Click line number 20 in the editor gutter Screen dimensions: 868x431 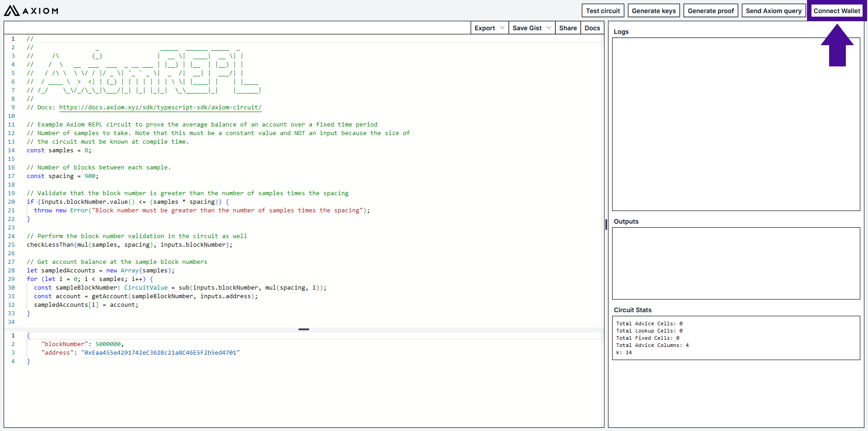[11, 202]
